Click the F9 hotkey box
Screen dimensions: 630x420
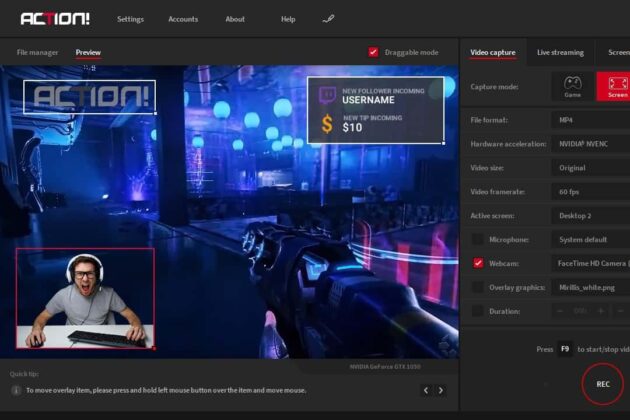coord(565,349)
